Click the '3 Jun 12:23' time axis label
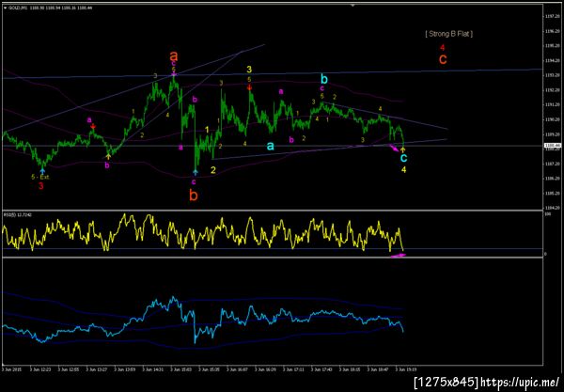564x392 pixels. tap(39, 369)
